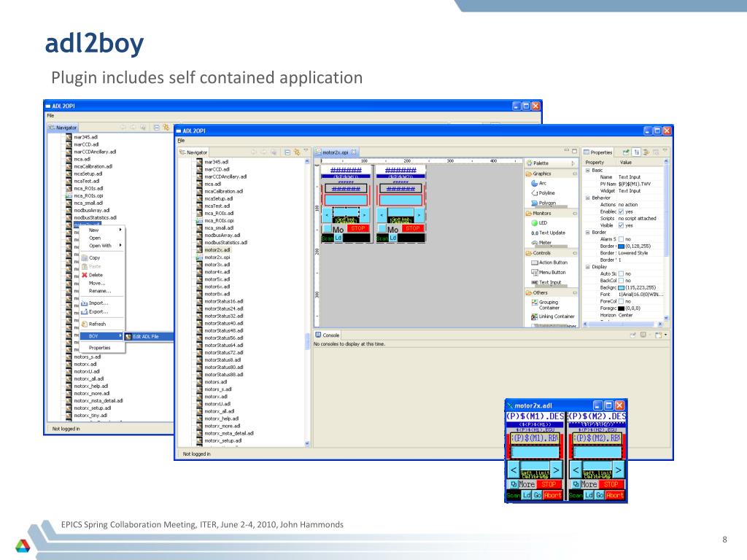The width and height of the screenshot is (747, 560).
Task: Toggle the ForeCol alarm checkbox
Action: [x=621, y=301]
